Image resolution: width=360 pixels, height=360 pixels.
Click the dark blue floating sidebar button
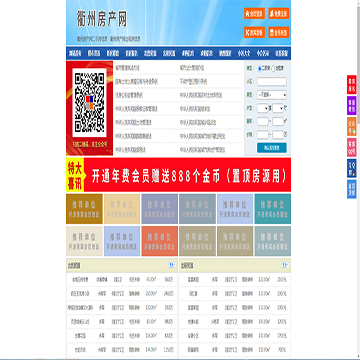(x=352, y=168)
